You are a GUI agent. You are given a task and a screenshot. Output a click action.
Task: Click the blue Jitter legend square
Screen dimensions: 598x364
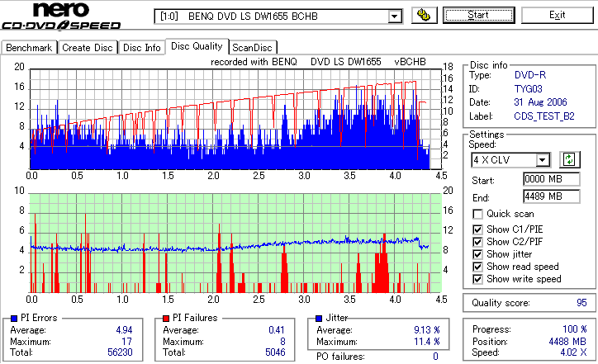[319, 319]
